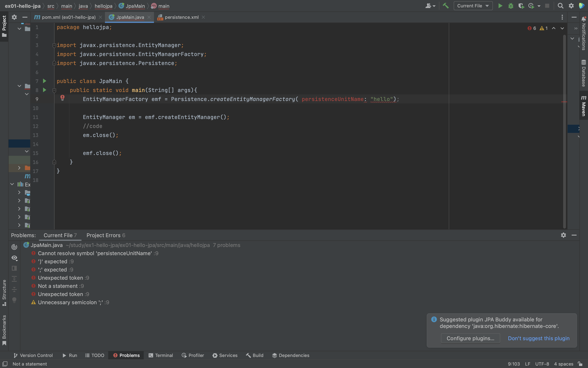Click UTF-8 encoding in status bar
The width and height of the screenshot is (588, 368).
point(542,364)
